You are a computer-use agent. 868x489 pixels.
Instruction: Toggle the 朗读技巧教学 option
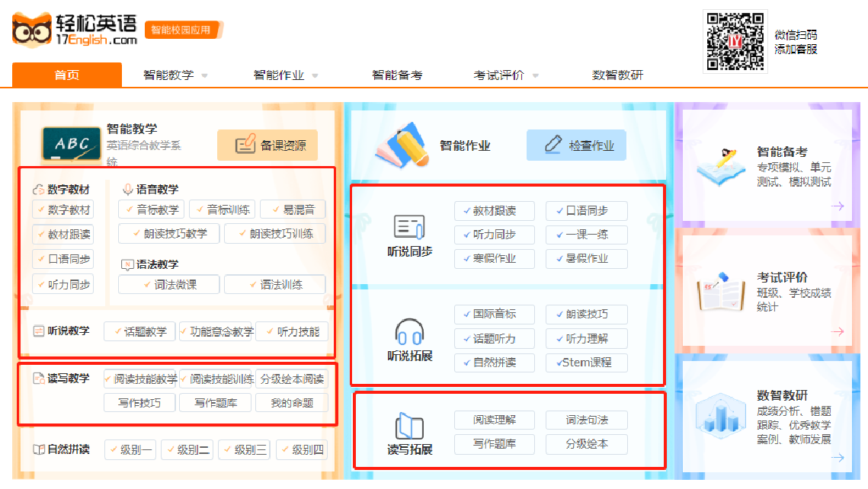point(169,234)
